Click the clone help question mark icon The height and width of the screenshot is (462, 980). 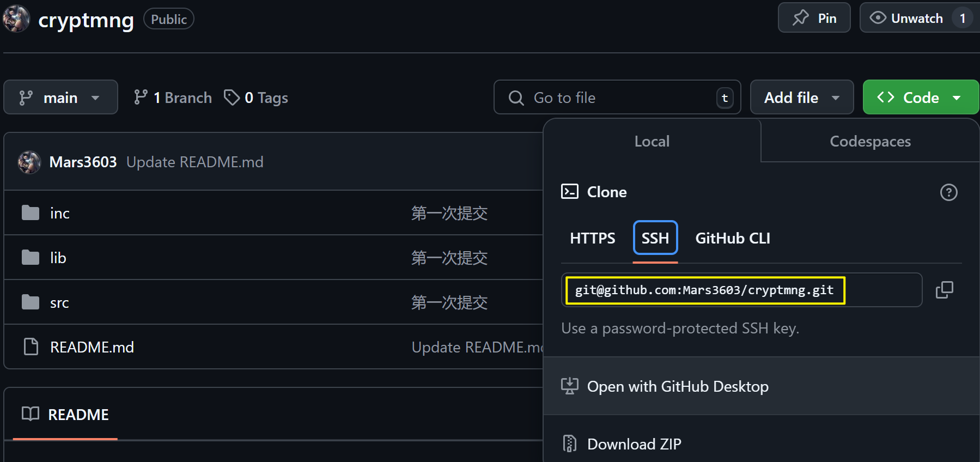click(948, 192)
